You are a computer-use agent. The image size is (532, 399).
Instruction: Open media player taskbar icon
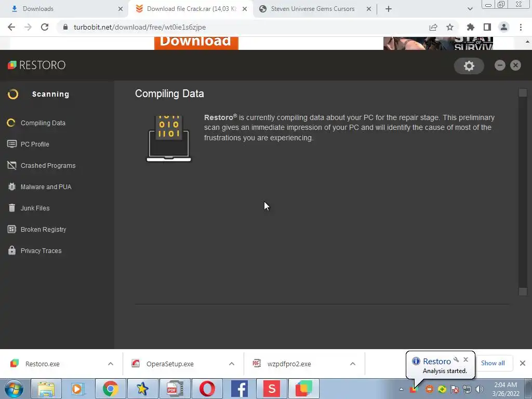(x=78, y=389)
